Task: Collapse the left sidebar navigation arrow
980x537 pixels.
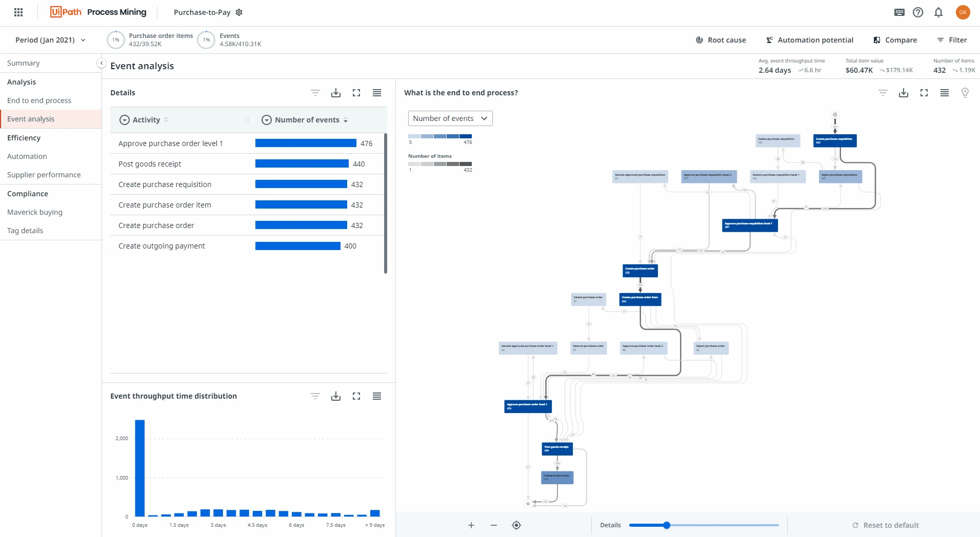Action: (101, 63)
